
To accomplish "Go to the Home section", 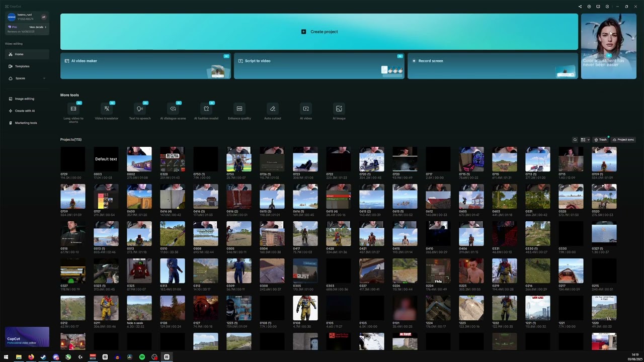I will point(27,54).
